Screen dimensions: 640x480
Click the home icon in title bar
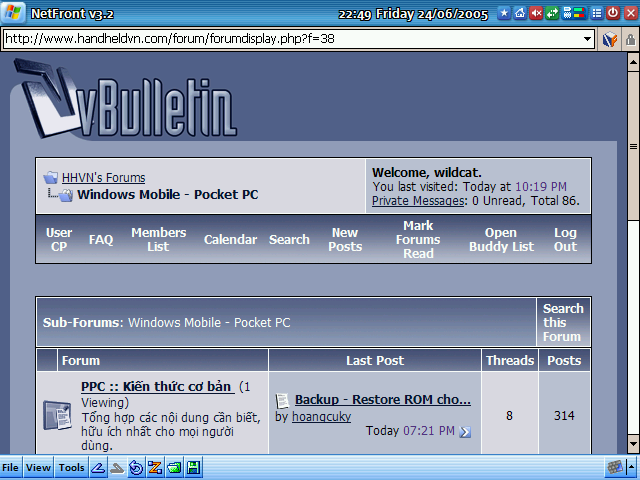point(520,13)
